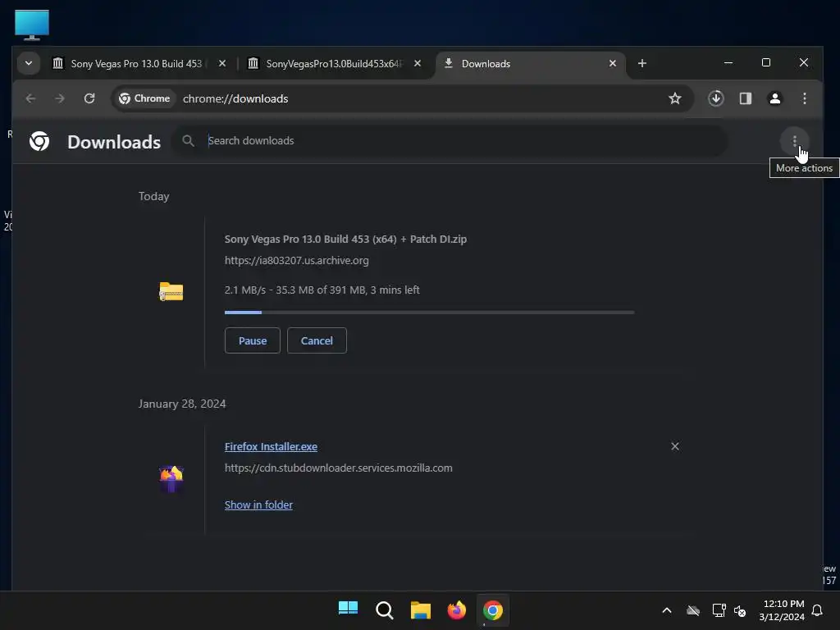This screenshot has height=630, width=840.
Task: Open the profile avatar menu
Action: (774, 98)
